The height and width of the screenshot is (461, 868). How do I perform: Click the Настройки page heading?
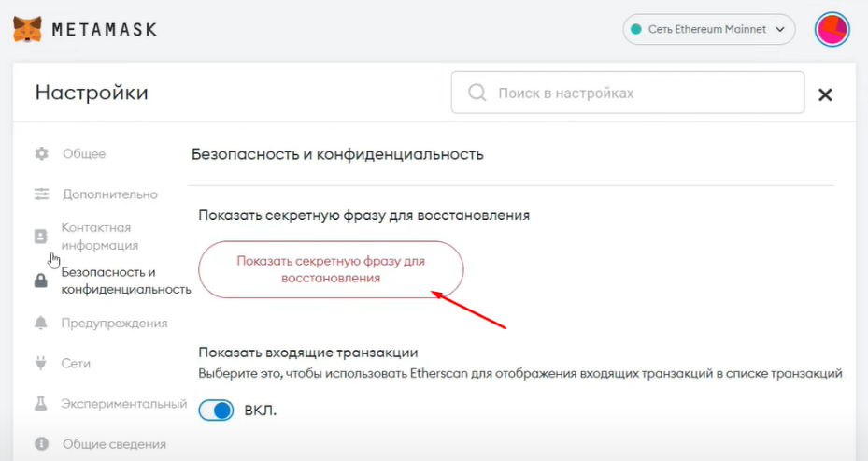(x=92, y=92)
